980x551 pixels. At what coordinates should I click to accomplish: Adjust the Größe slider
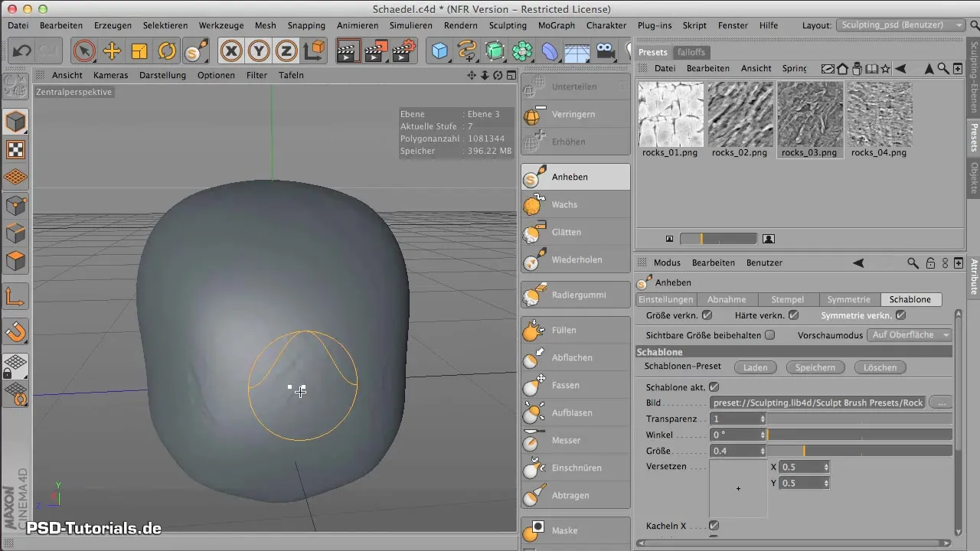861,451
